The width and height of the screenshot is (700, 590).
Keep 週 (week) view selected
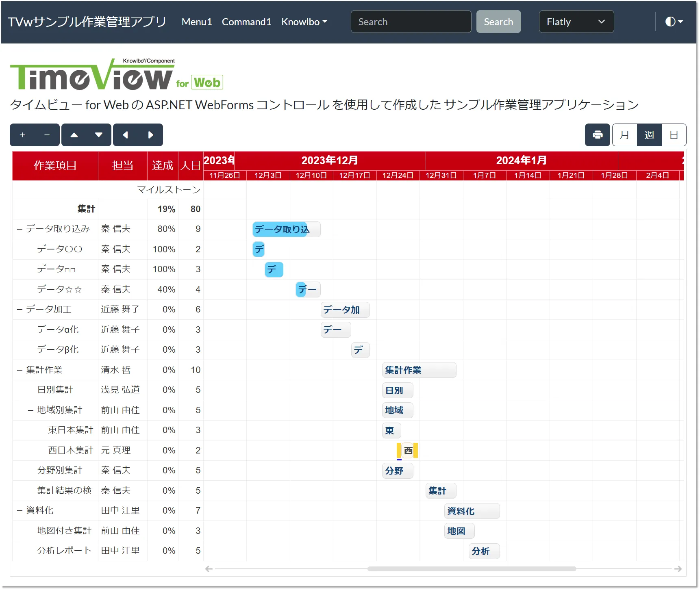[649, 134]
